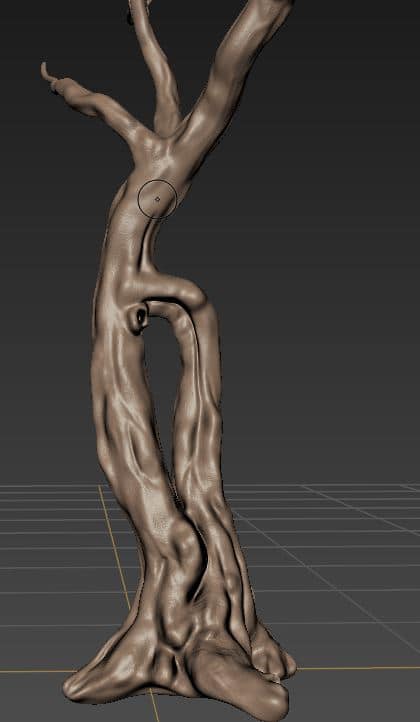The height and width of the screenshot is (722, 420).
Task: Click the arched limb above the trunk gap
Action: (182, 318)
